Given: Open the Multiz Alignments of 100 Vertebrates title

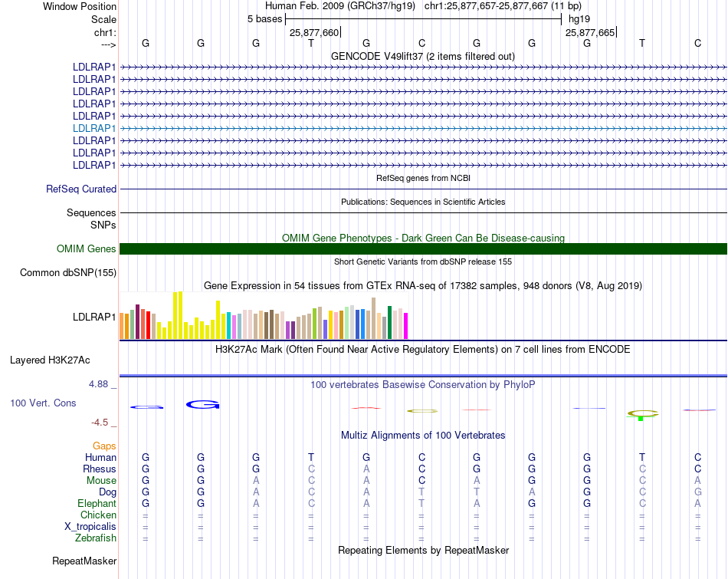Looking at the screenshot, I should [423, 436].
